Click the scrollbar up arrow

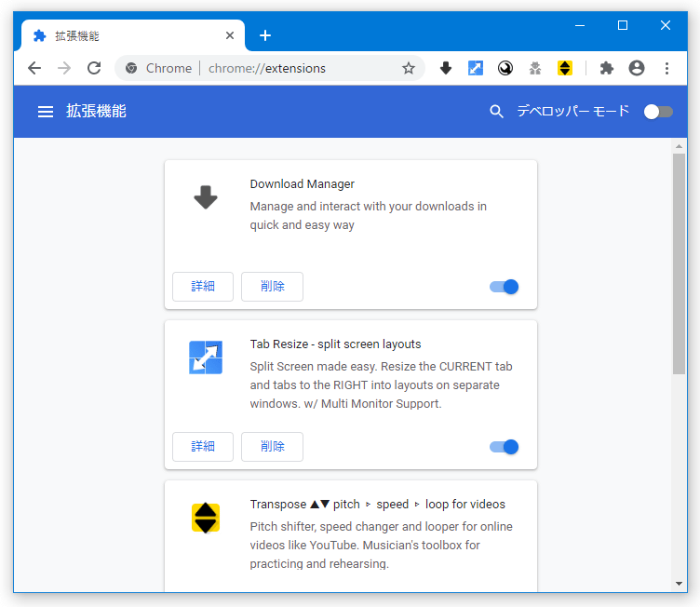[x=679, y=146]
